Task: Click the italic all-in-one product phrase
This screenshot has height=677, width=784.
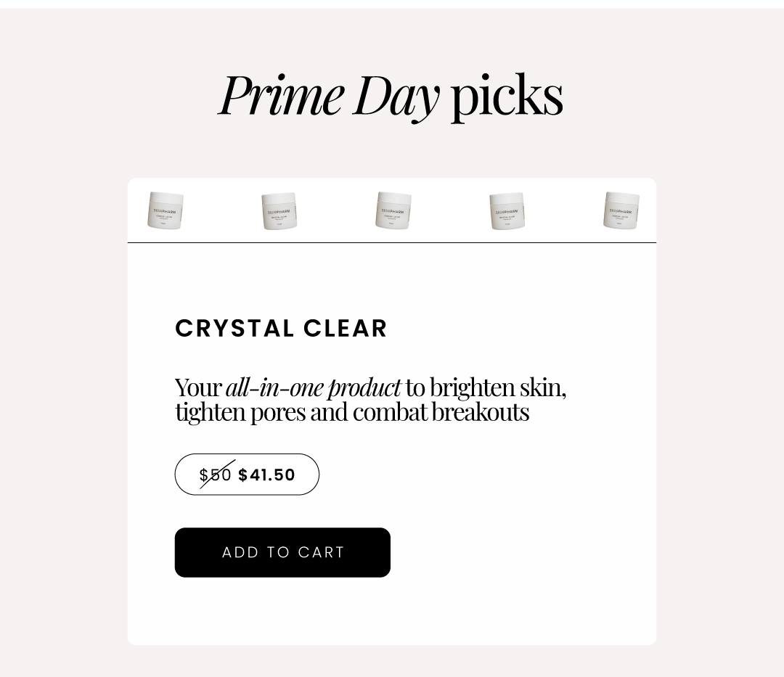Action: 313,387
